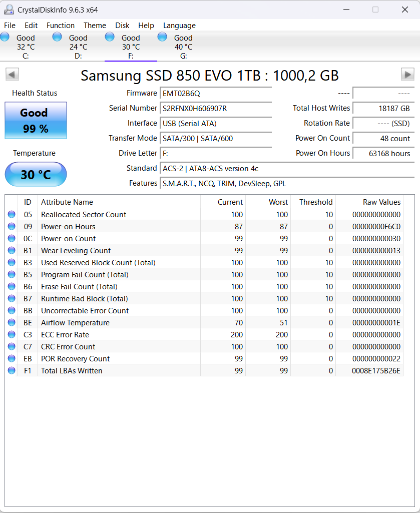Click the Good 99% health status indicator
The image size is (420, 513).
pos(35,120)
